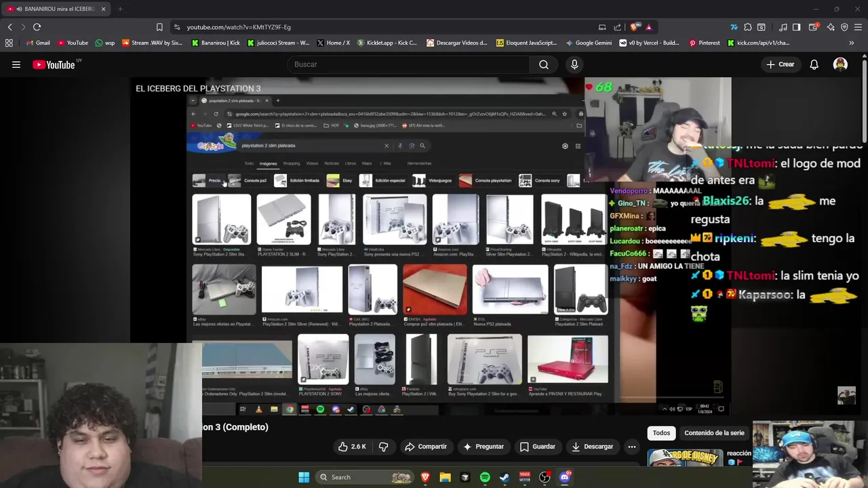Image resolution: width=868 pixels, height=488 pixels.
Task: Open the Bananirou | Kick bookmark
Action: tap(216, 43)
